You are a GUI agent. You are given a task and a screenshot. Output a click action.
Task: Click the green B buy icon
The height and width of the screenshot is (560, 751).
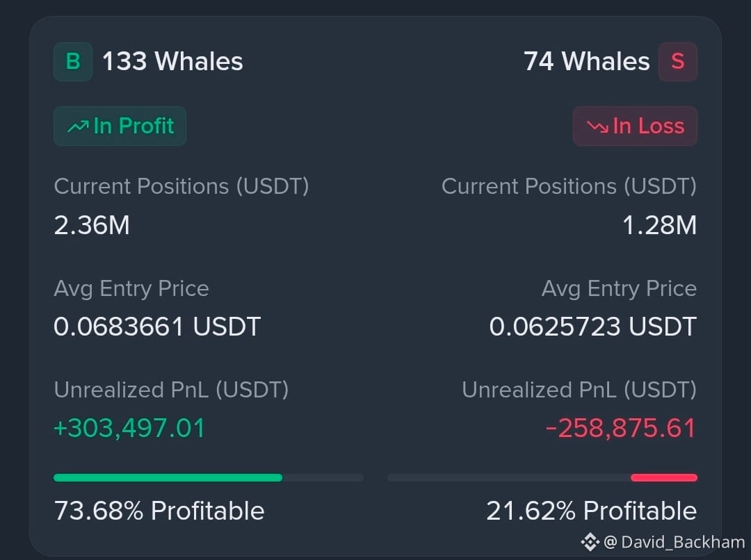click(x=73, y=62)
